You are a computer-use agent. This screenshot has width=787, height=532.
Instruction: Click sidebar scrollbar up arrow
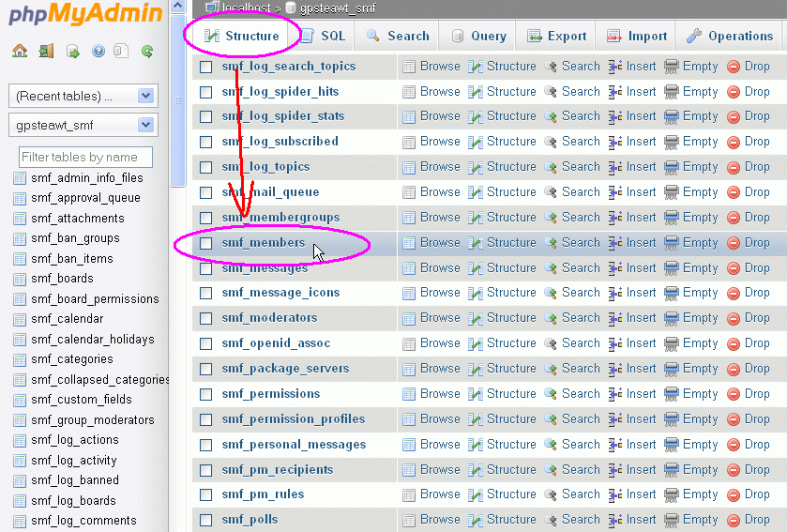point(177,6)
